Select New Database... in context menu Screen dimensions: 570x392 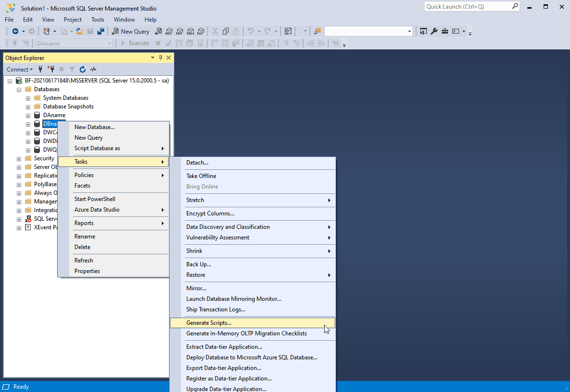pos(113,127)
